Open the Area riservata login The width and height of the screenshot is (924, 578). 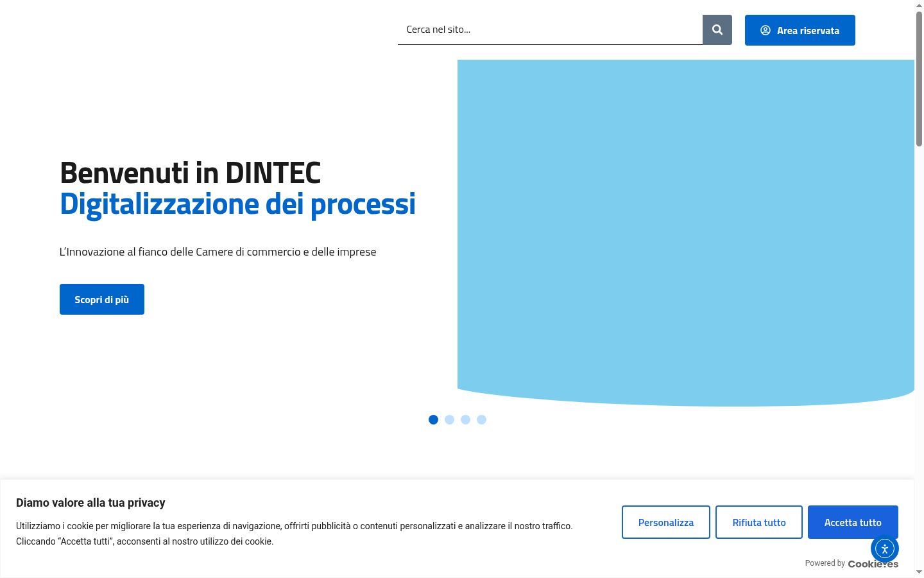coord(800,30)
